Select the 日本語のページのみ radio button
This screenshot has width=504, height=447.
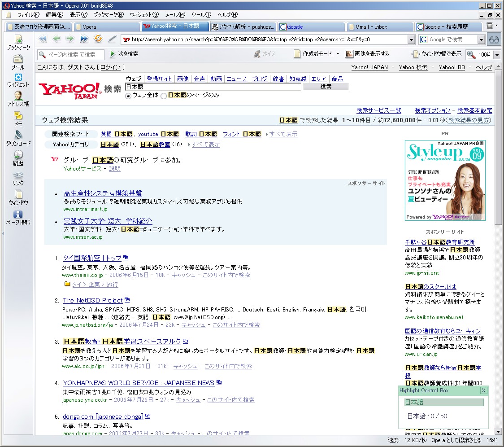point(164,96)
